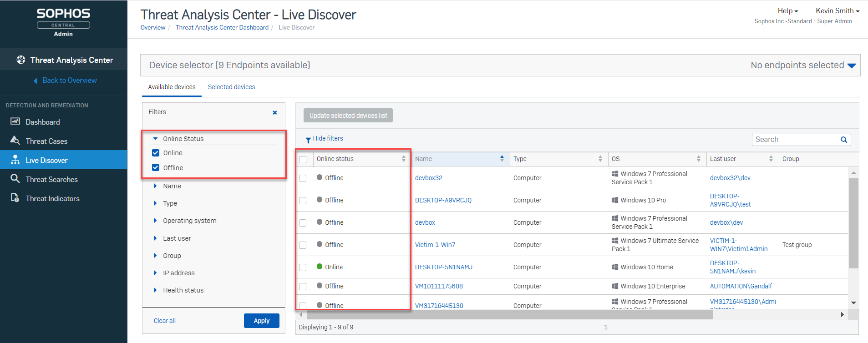868x343 pixels.
Task: Click the funnel icon beside Hide filters
Action: pos(308,140)
